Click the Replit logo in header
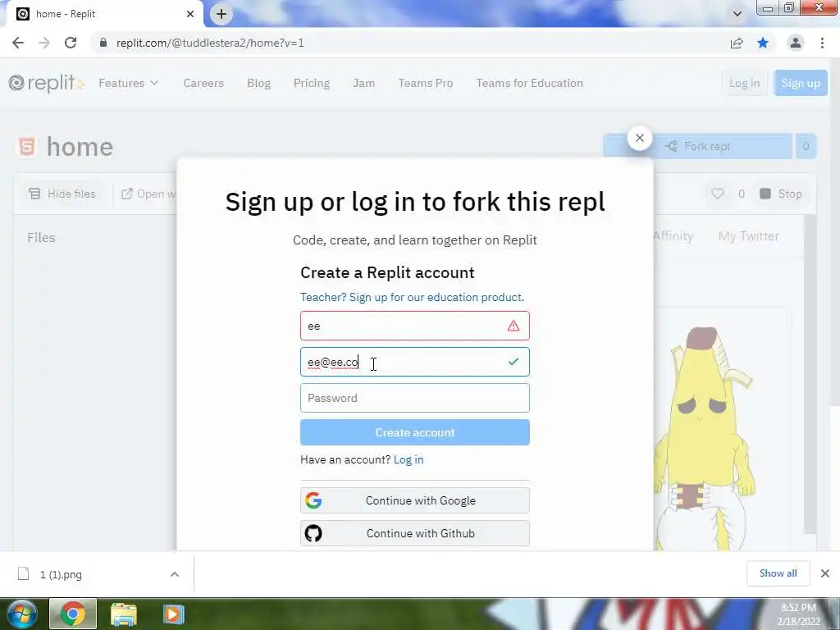This screenshot has height=630, width=840. (x=46, y=83)
